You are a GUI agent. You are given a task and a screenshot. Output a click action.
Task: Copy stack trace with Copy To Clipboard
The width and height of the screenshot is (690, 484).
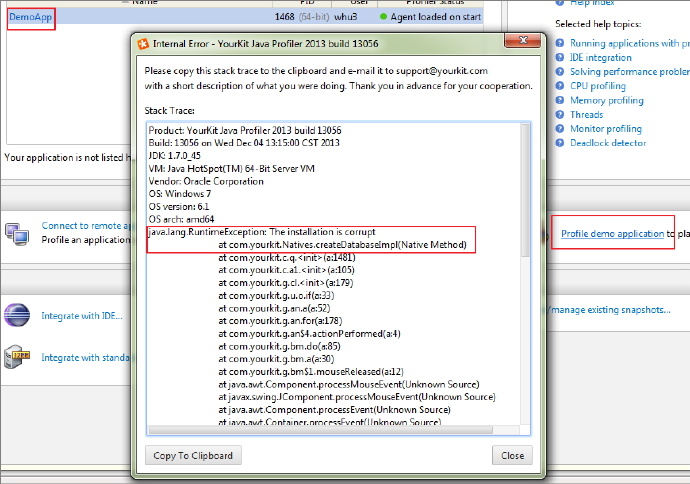[x=193, y=455]
